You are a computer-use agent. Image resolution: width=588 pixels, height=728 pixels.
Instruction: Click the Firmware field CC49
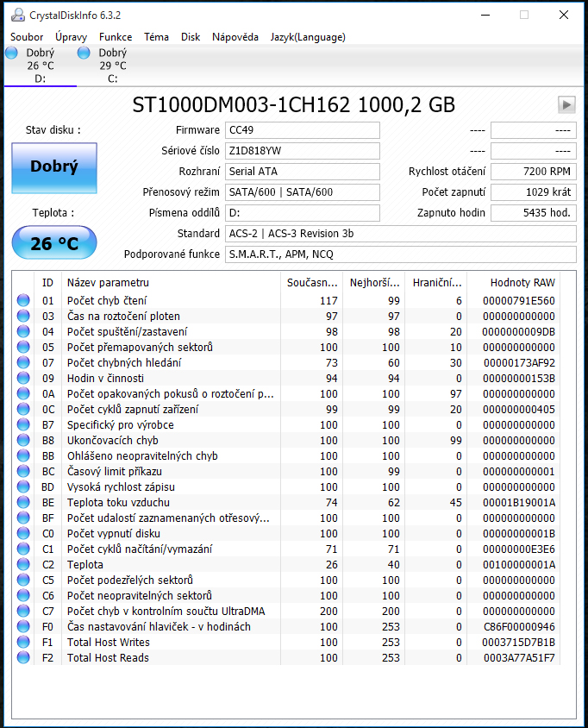(303, 130)
